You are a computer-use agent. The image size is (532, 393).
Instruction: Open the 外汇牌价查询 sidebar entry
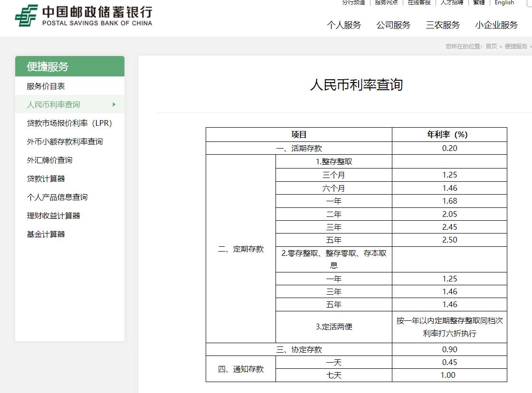coord(50,160)
